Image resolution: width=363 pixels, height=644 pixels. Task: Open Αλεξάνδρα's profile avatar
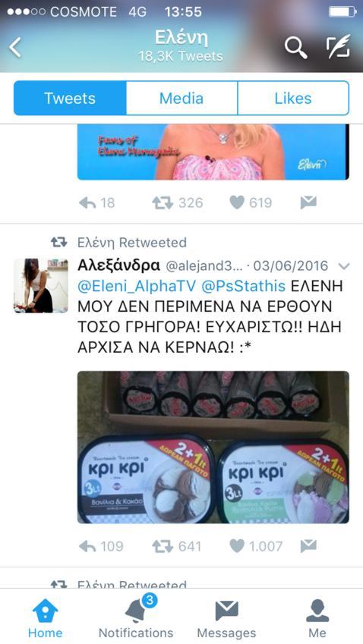coord(41,285)
